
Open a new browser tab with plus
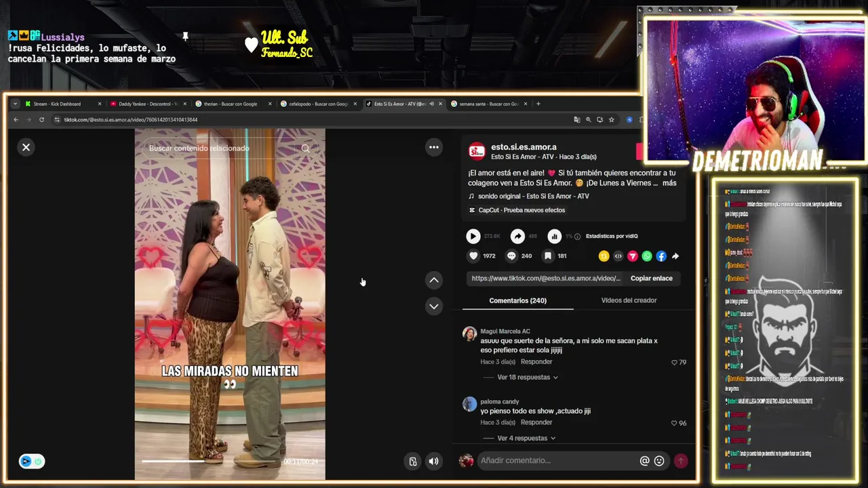tap(538, 104)
